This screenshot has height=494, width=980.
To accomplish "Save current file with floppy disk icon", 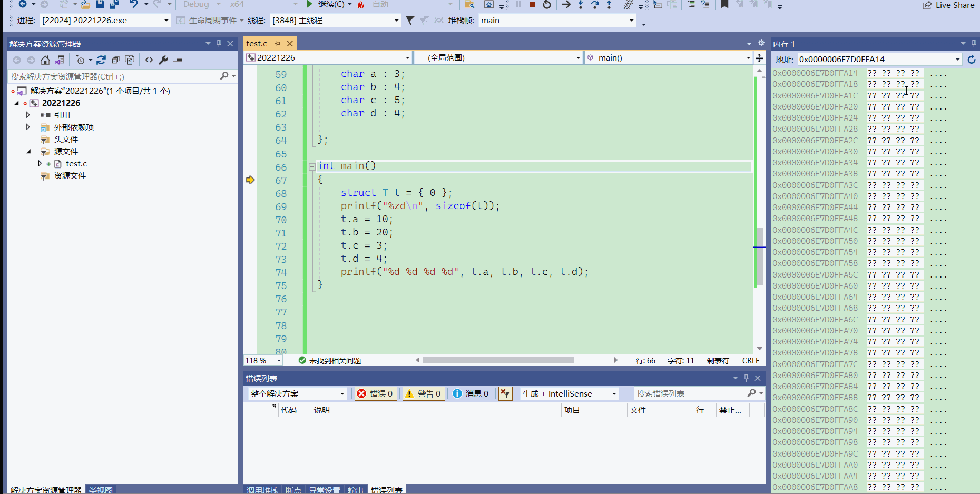I will [100, 4].
